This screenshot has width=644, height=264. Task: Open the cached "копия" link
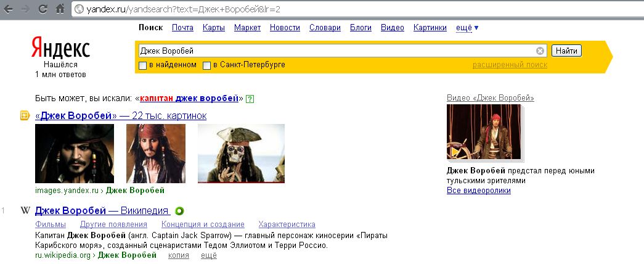(179, 255)
